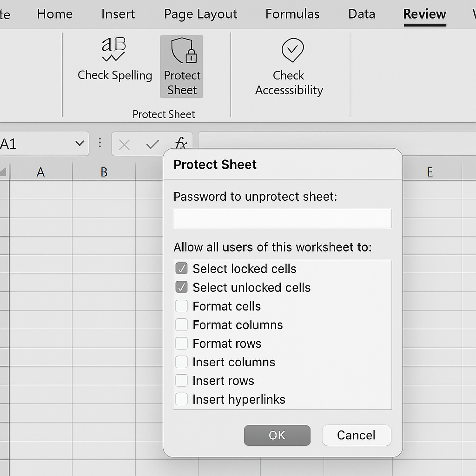Image resolution: width=476 pixels, height=476 pixels.
Task: Click the Protect Sheet shield icon
Action: (182, 51)
